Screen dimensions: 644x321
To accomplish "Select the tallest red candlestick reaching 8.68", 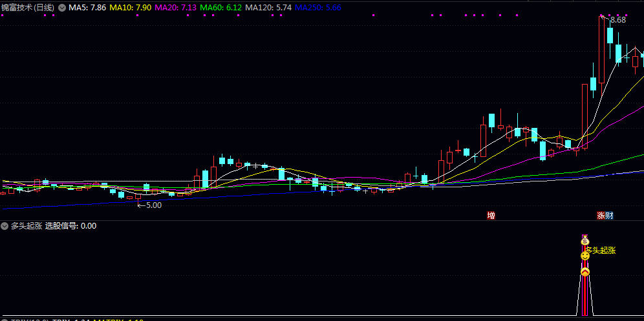I will (x=601, y=49).
